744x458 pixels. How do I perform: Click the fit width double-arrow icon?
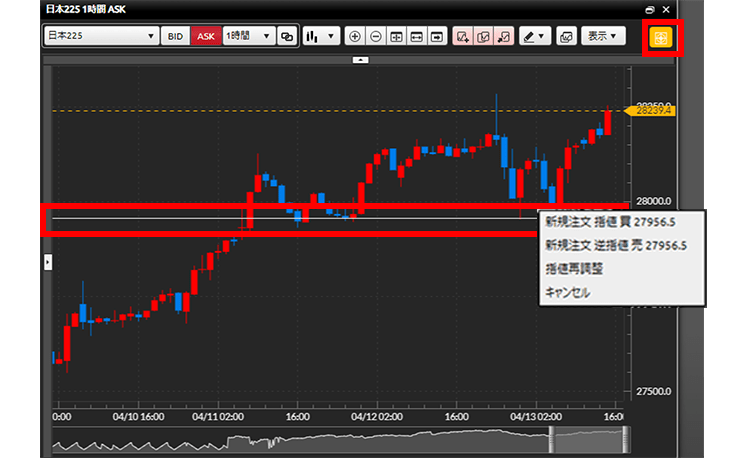point(417,36)
